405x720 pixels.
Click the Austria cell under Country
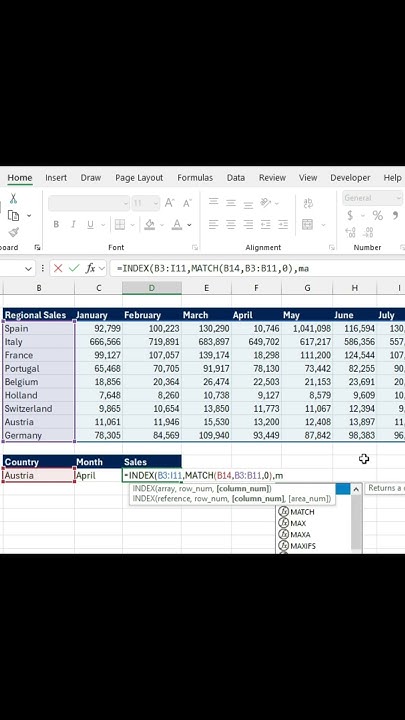click(39, 476)
